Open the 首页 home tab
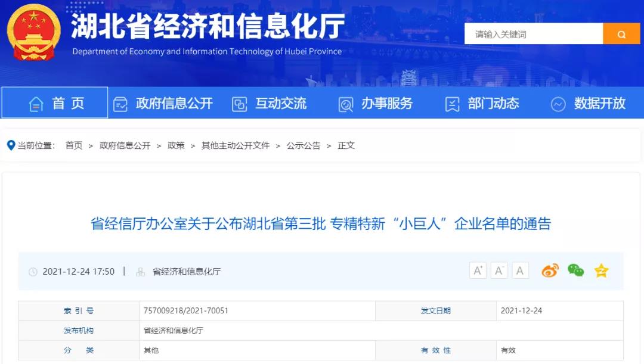The image size is (644, 364). pyautogui.click(x=55, y=103)
